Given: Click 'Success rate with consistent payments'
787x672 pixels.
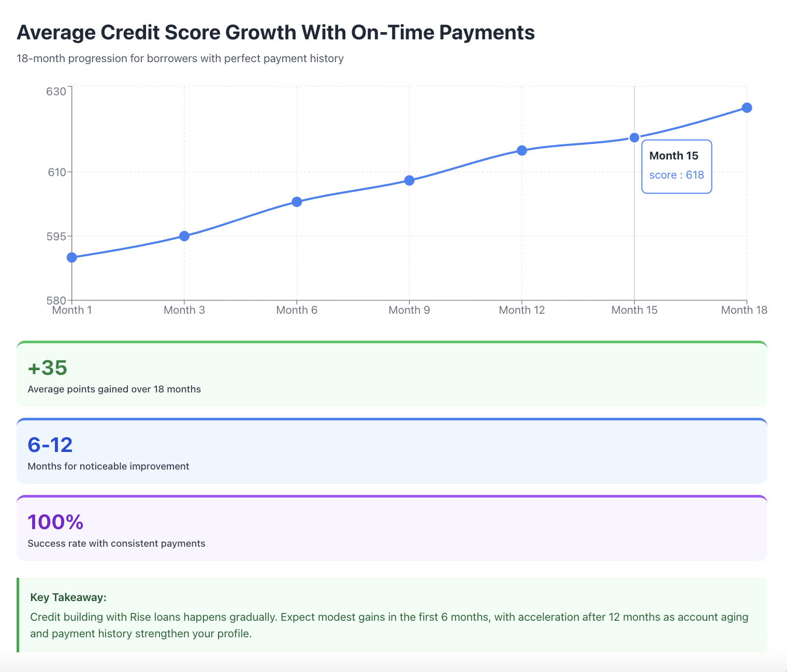Looking at the screenshot, I should point(116,544).
